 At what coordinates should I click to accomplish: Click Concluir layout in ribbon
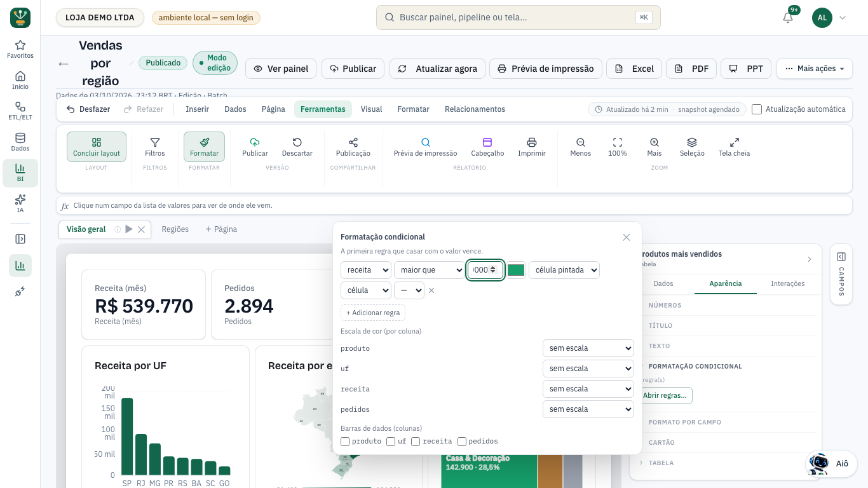97,147
